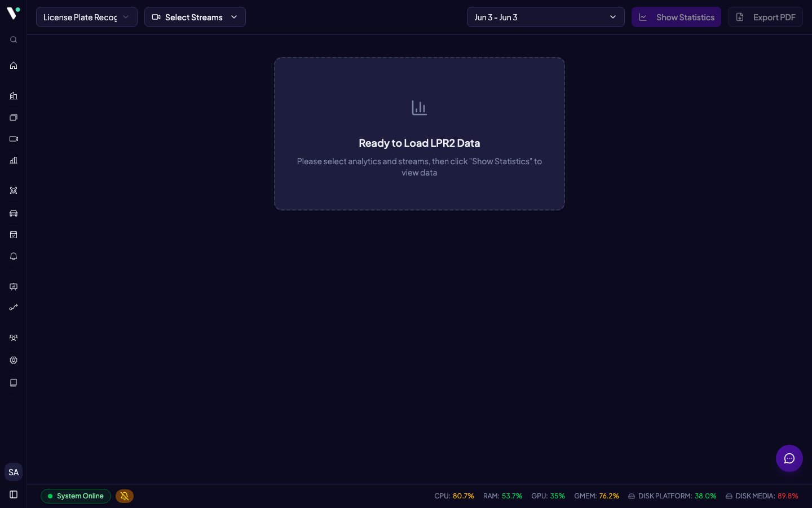Open the camera streams sidebar icon
This screenshot has width=812, height=508.
[x=14, y=139]
